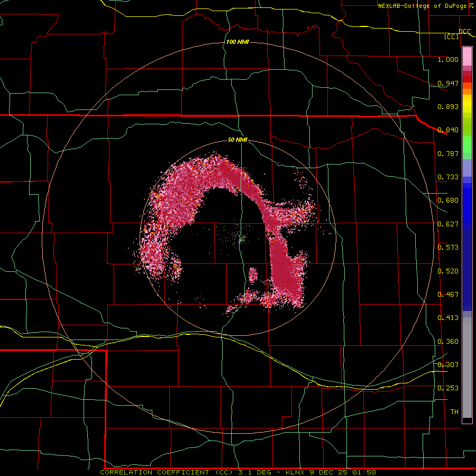Viewport: 476px width, 476px height.
Task: Click the TH threshold label on the scale
Action: [454, 412]
